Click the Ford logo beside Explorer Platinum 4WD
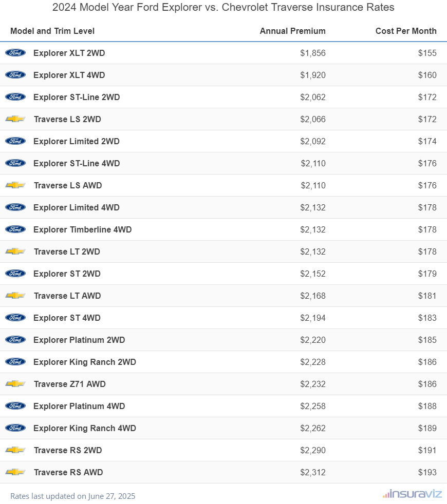 click(15, 406)
